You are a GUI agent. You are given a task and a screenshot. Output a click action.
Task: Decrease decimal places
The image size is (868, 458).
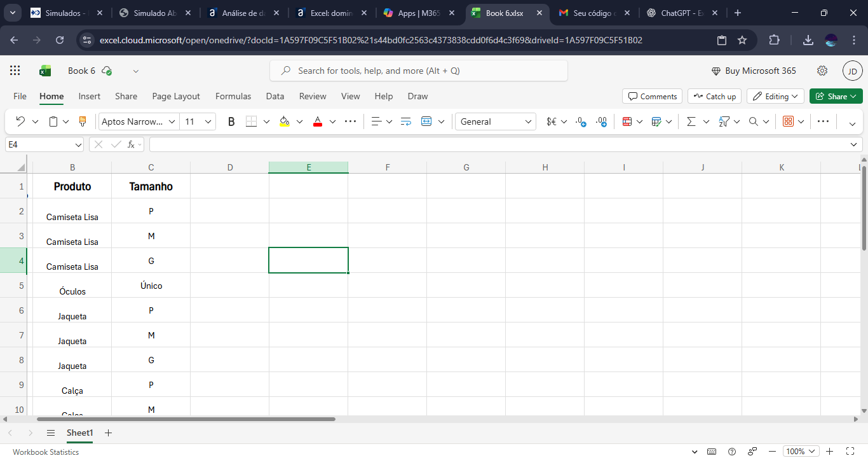tap(602, 121)
